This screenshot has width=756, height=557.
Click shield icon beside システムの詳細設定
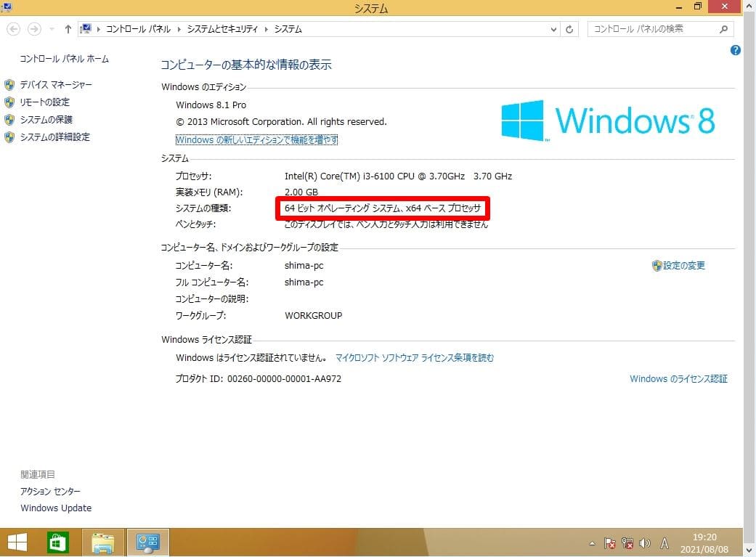tap(9, 137)
